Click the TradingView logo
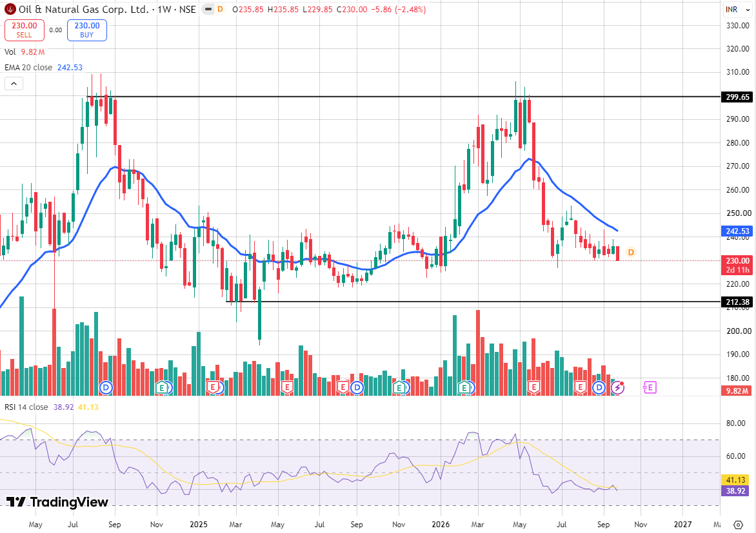756x533 pixels. (57, 502)
